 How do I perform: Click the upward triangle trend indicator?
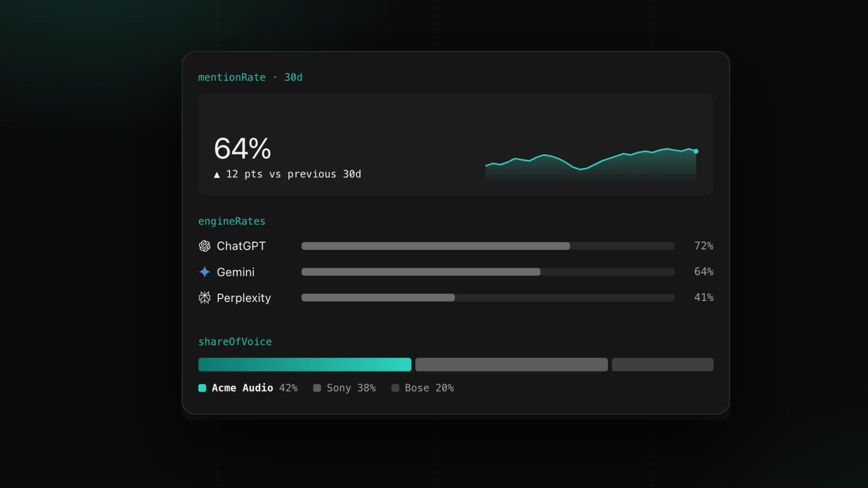pos(217,175)
